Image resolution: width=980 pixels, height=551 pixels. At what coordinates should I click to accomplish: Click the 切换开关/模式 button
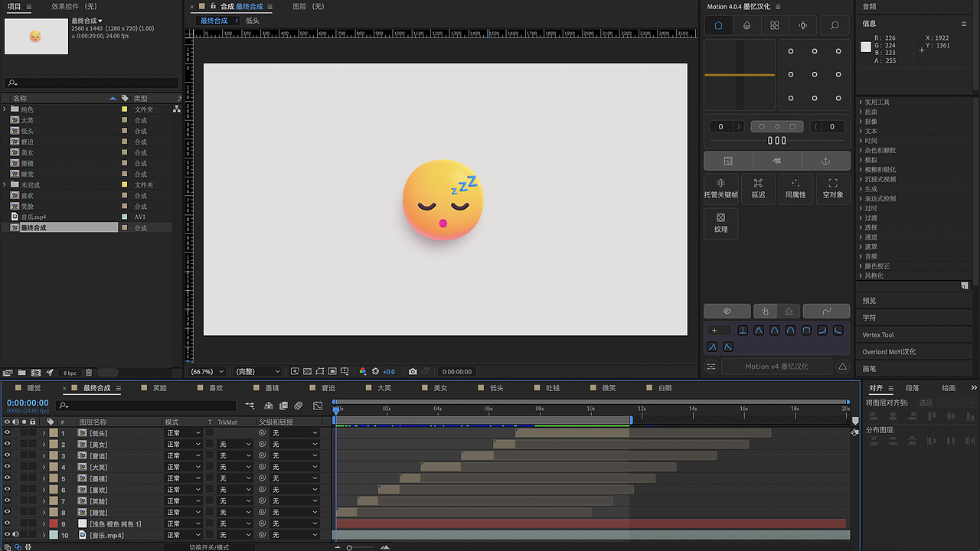209,547
